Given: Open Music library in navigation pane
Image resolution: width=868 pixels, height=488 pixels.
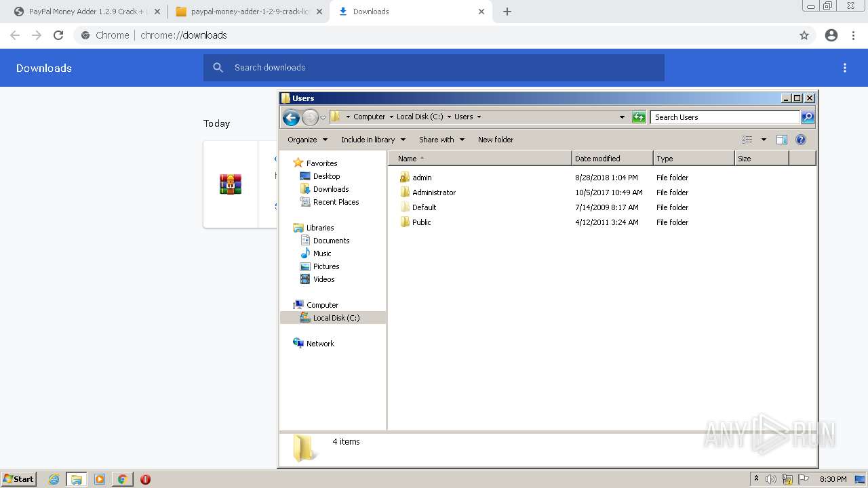Looking at the screenshot, I should click(x=322, y=253).
